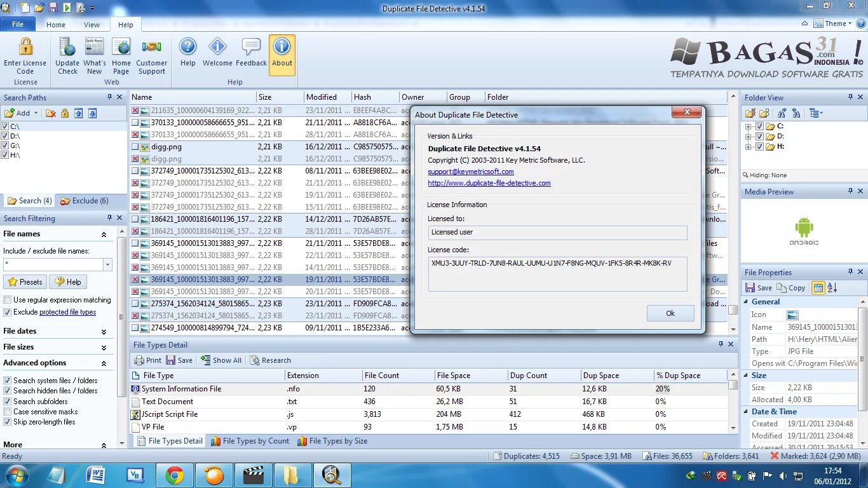
Task: Toggle Search system files / folders
Action: click(x=8, y=381)
